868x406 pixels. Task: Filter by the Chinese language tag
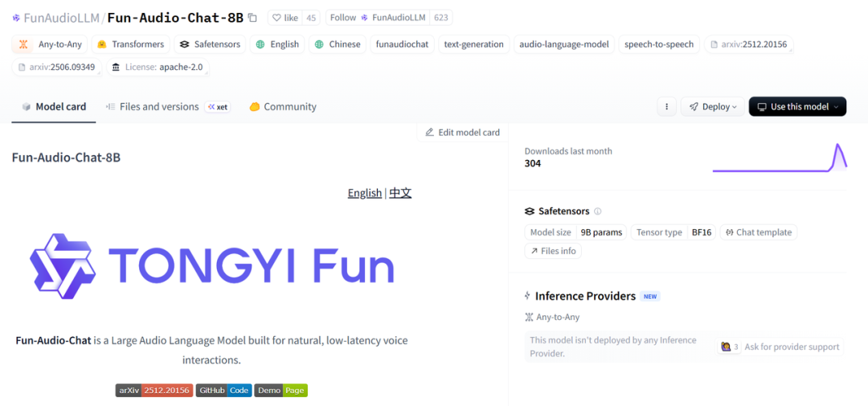pos(337,44)
